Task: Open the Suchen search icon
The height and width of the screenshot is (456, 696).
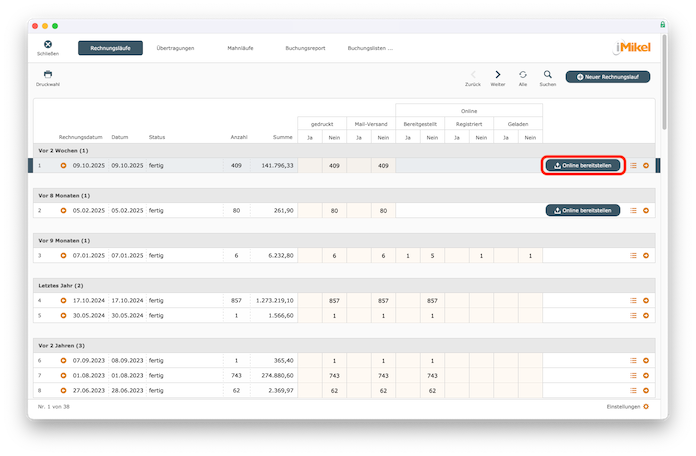Action: click(x=548, y=74)
